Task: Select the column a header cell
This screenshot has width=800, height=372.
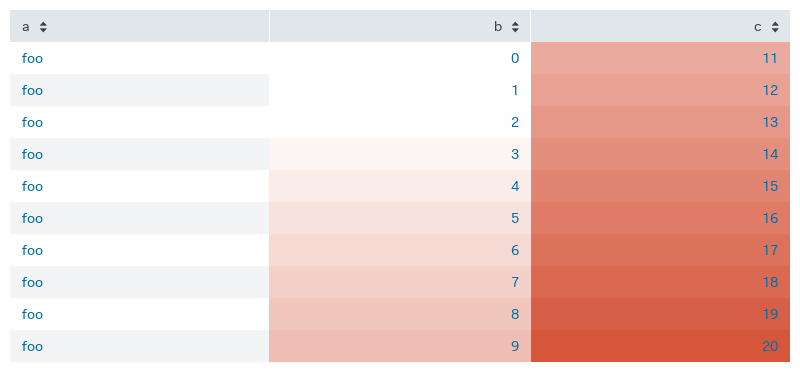Action: pyautogui.click(x=139, y=26)
